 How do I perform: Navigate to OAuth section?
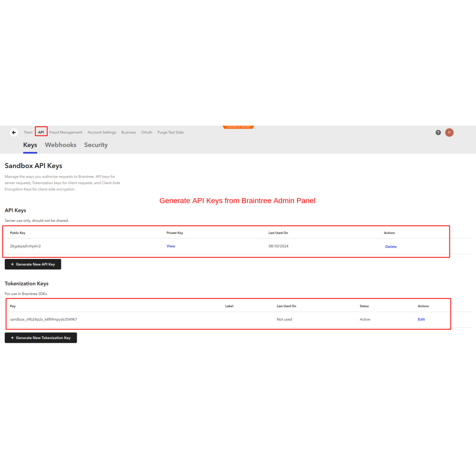[147, 132]
